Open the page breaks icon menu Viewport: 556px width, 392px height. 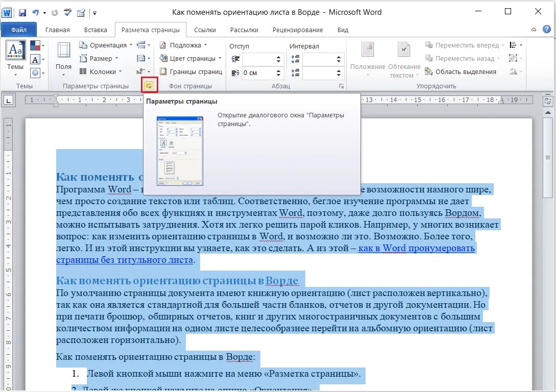click(143, 45)
